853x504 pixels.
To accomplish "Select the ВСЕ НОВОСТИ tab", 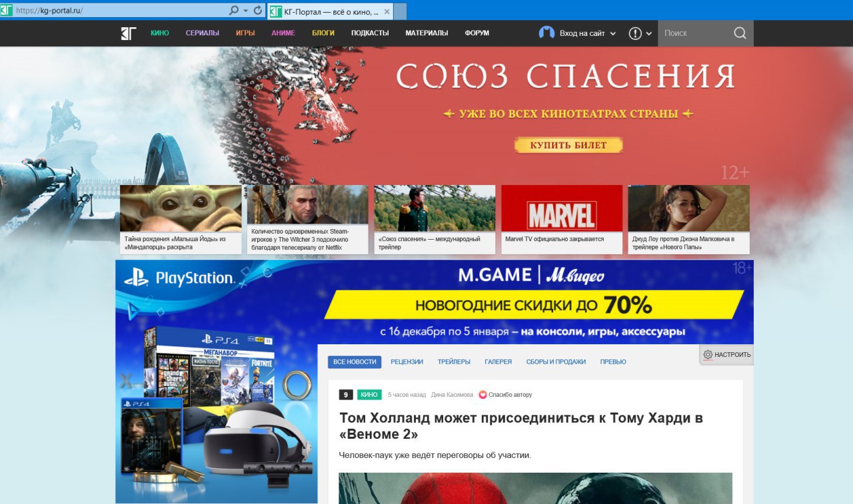I will [355, 362].
